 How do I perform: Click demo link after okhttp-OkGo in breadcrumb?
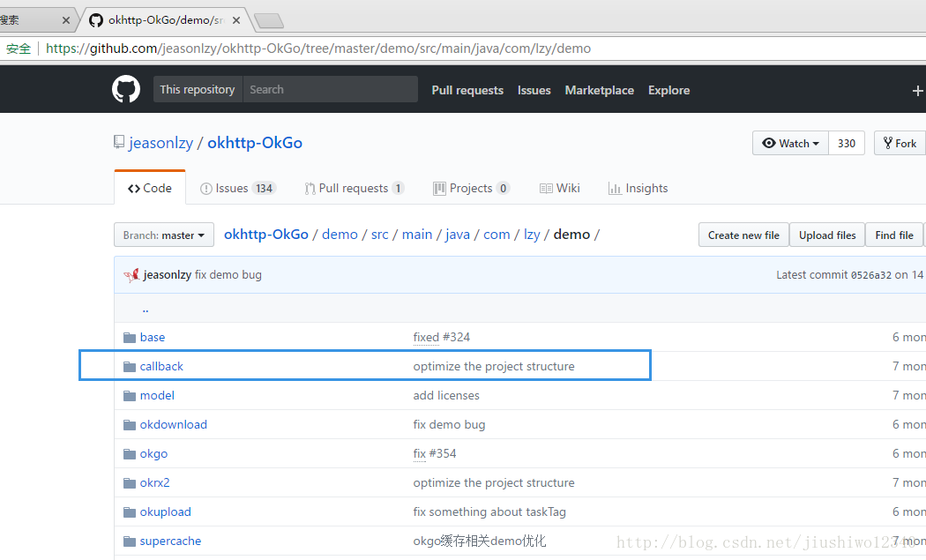click(340, 235)
